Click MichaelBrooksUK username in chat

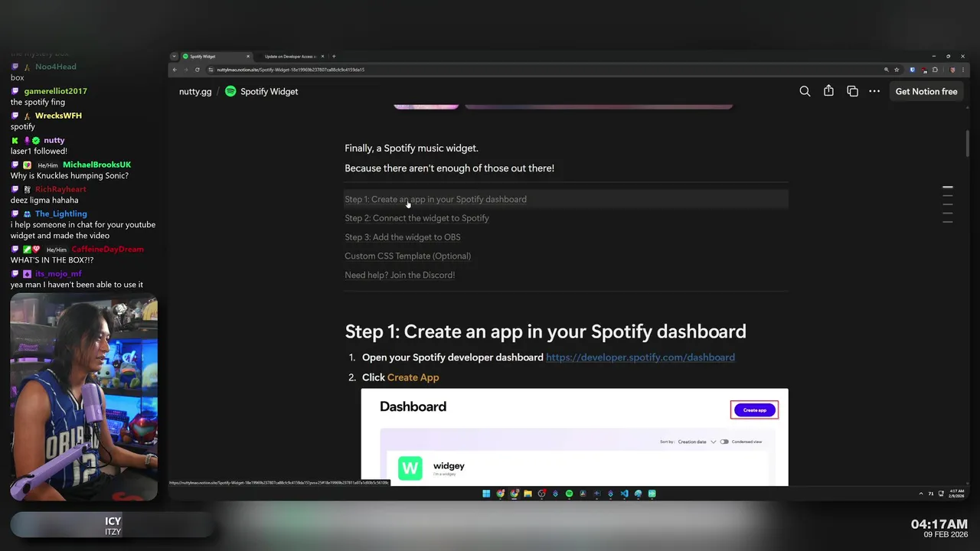96,165
